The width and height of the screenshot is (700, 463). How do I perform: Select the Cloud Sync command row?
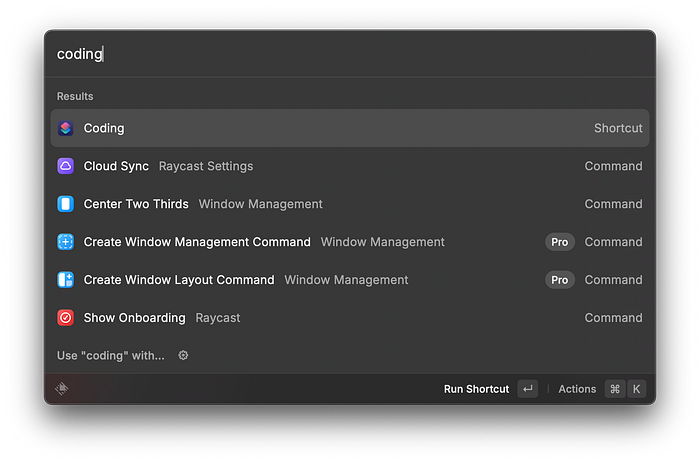click(350, 166)
